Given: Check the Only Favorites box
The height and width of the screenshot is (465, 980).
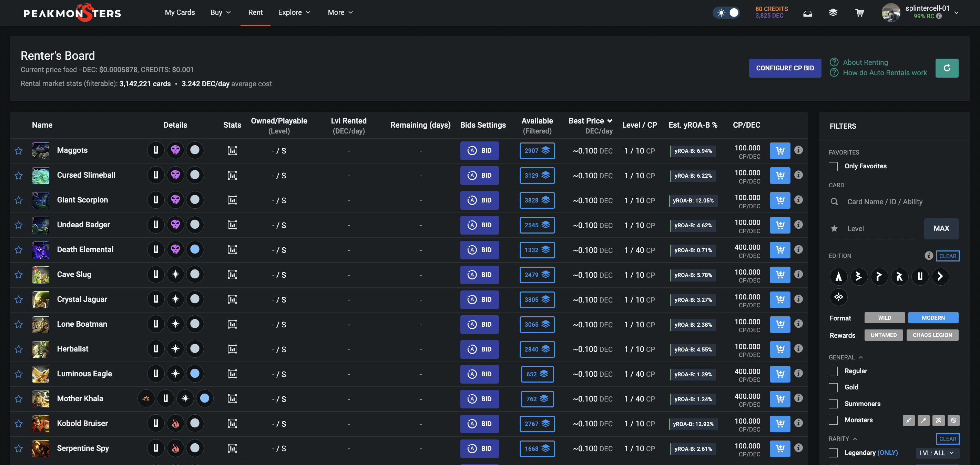Looking at the screenshot, I should coord(833,166).
